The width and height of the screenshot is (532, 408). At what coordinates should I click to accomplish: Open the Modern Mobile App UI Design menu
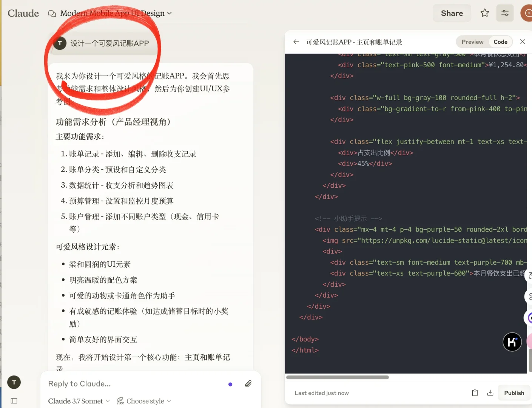coord(112,13)
